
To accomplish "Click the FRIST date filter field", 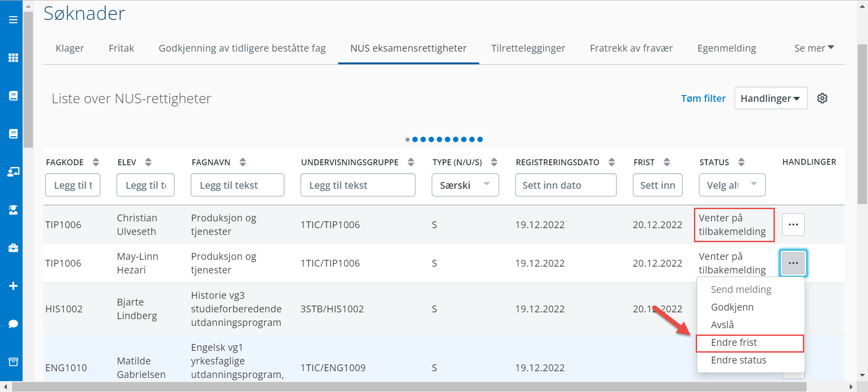I will tap(658, 185).
